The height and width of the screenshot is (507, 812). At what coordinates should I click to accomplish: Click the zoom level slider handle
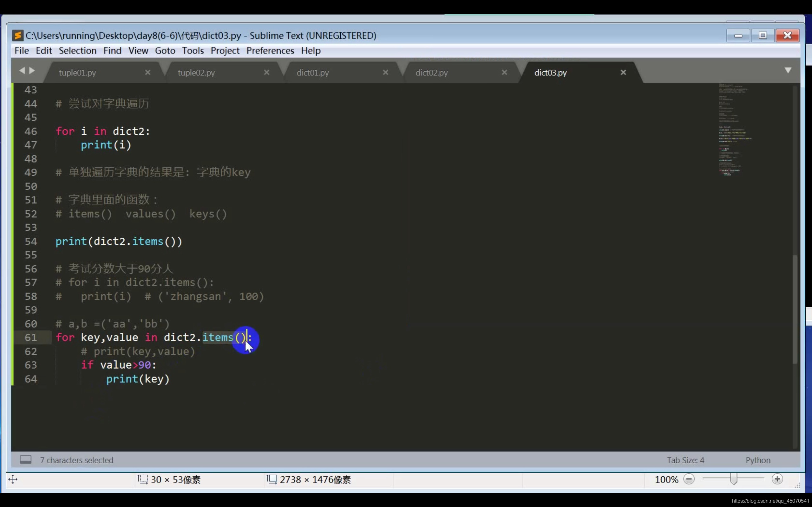pos(733,479)
